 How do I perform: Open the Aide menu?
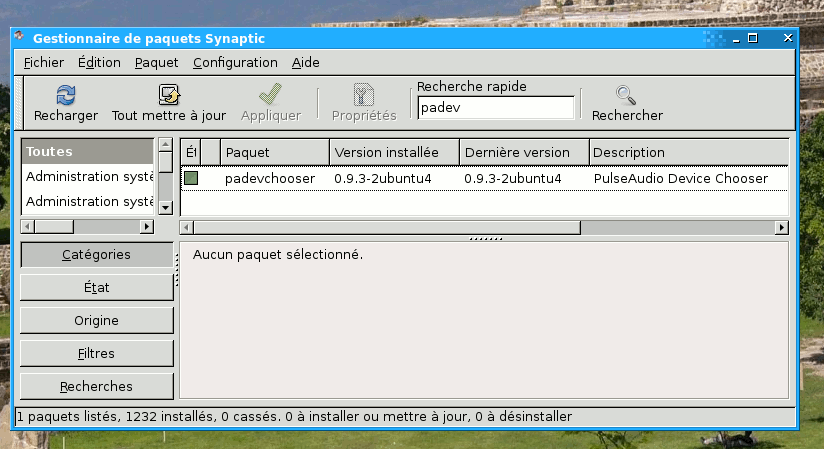point(305,63)
